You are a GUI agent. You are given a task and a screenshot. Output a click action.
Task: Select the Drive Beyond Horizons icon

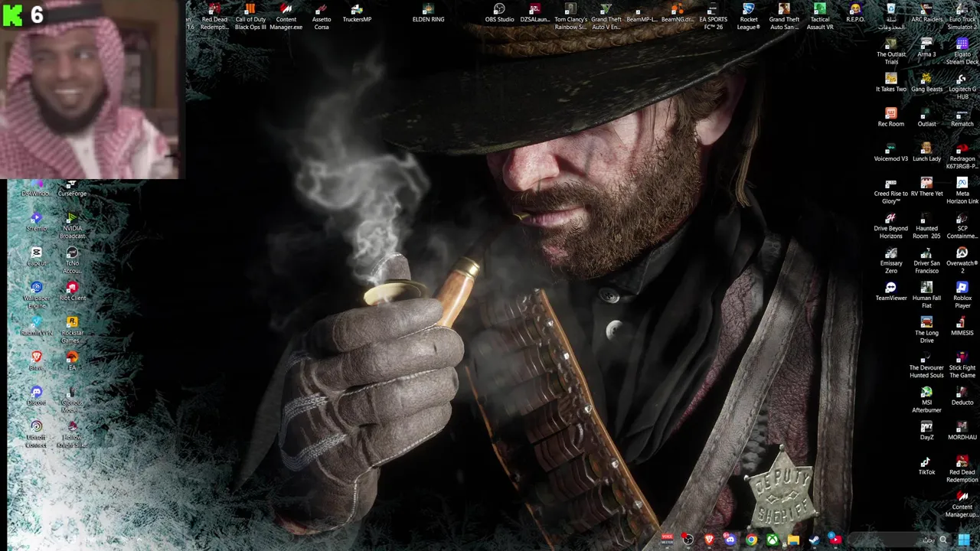891,225
